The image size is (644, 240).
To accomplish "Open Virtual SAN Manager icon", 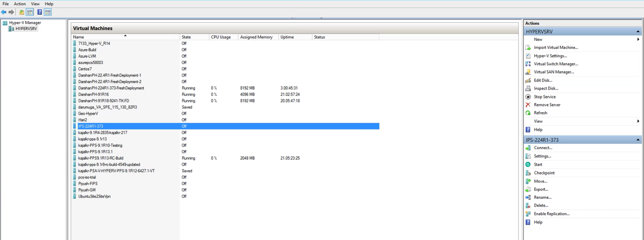I will (x=528, y=72).
